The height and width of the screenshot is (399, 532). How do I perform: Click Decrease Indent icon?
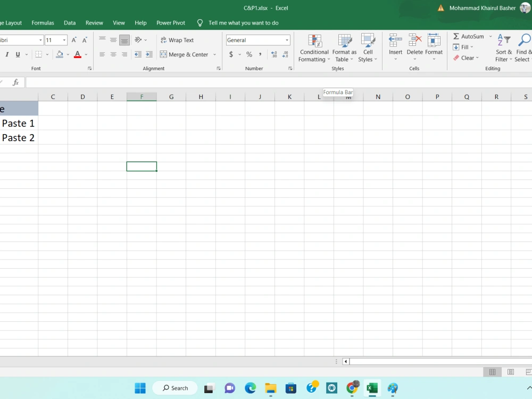click(138, 54)
